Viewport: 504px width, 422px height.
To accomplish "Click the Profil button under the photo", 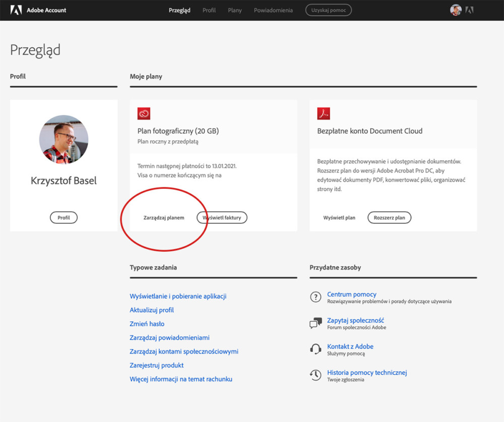I will 64,218.
